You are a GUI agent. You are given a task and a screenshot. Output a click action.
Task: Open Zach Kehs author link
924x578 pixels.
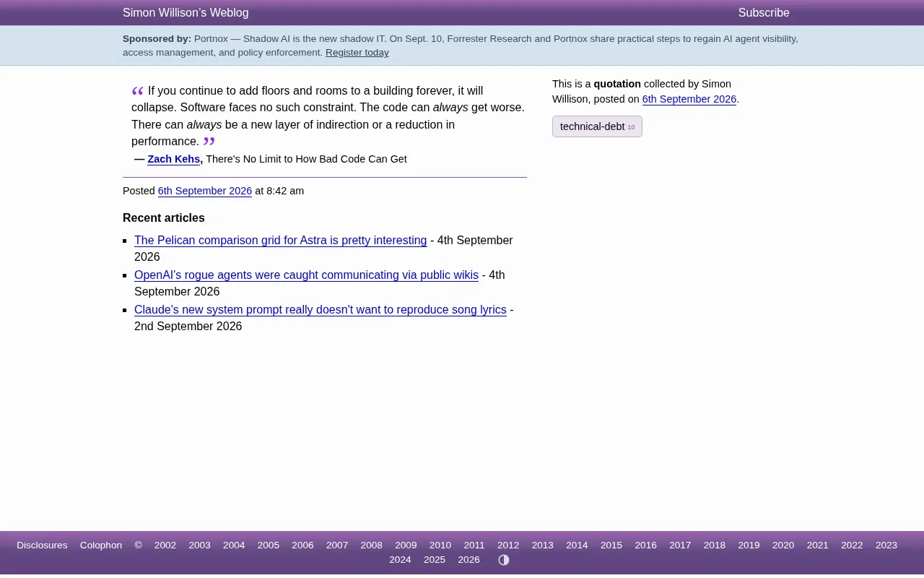point(174,159)
